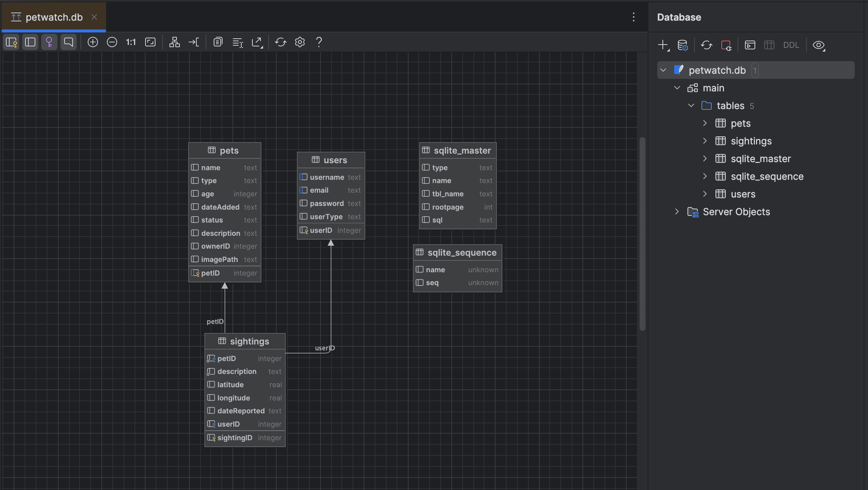Viewport: 868px width, 490px height.
Task: Disconnect the database connection
Action: (726, 45)
